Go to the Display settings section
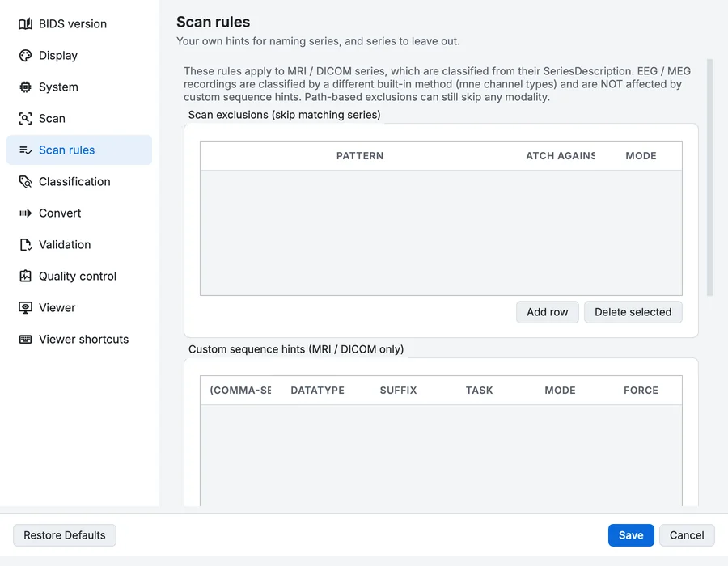 pyautogui.click(x=79, y=55)
